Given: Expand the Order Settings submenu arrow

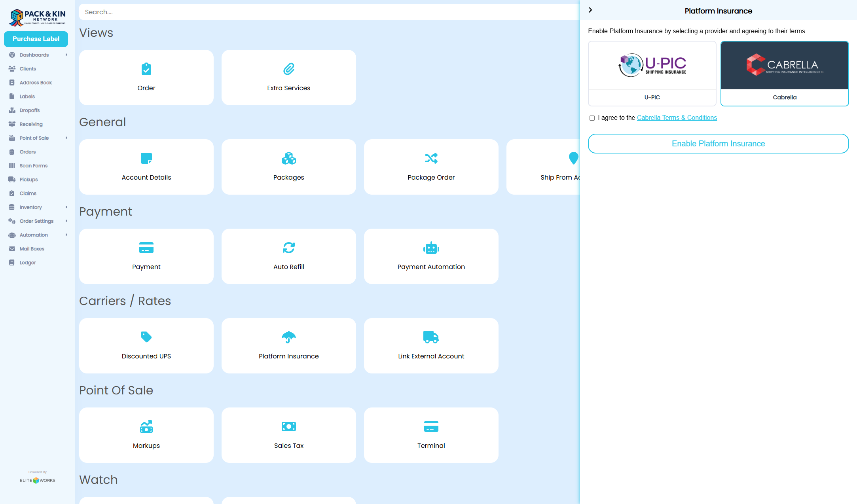Looking at the screenshot, I should pyautogui.click(x=66, y=221).
